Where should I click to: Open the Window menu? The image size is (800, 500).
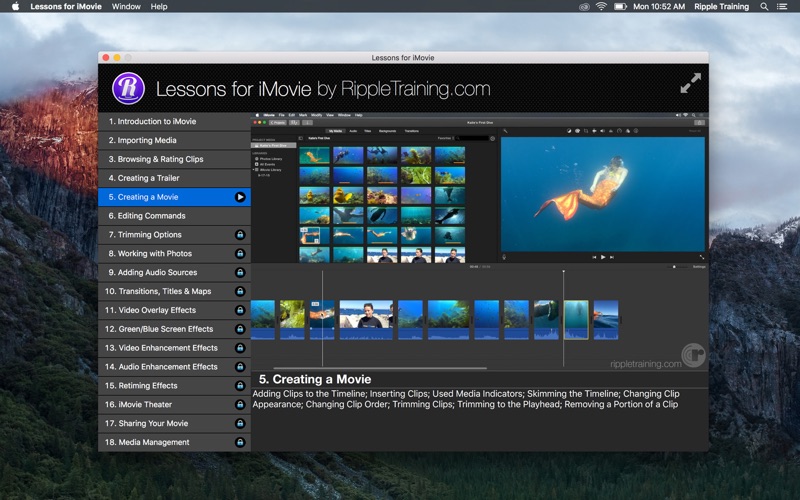(126, 7)
